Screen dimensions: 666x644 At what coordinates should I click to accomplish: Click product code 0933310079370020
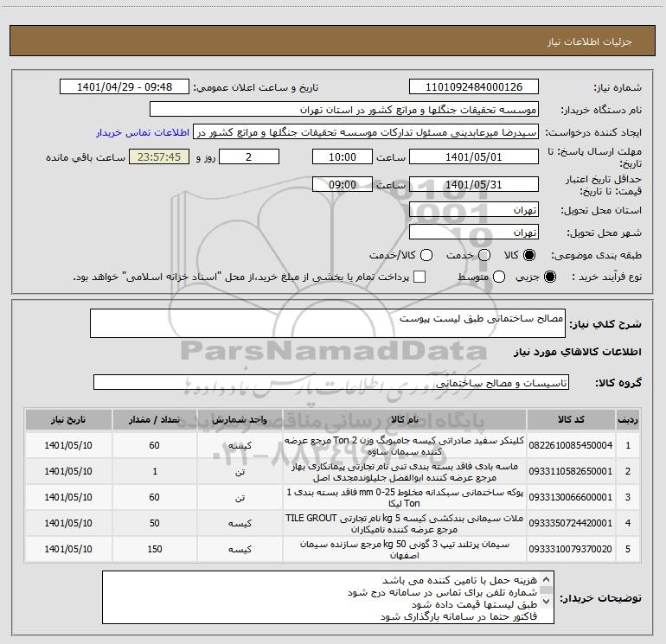tap(571, 549)
